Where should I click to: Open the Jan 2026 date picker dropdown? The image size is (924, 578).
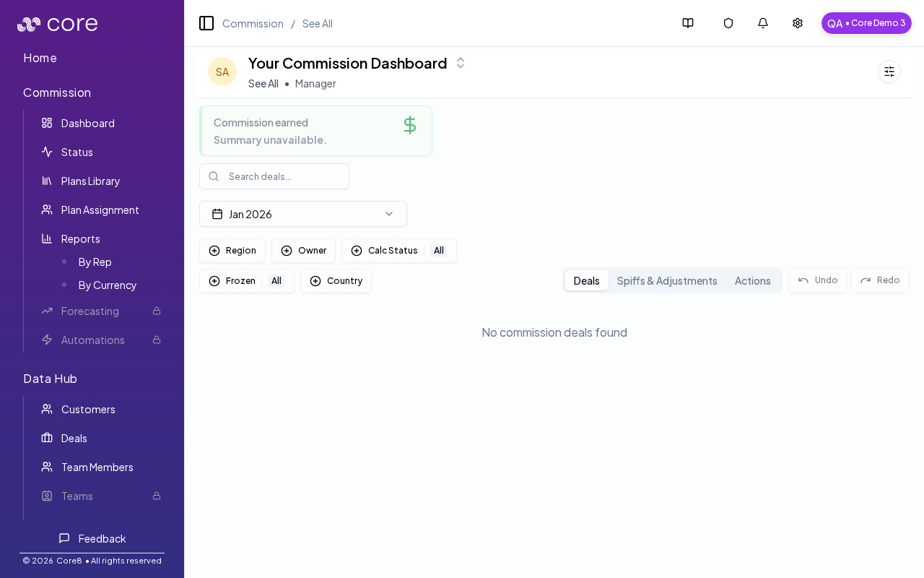[x=303, y=214]
